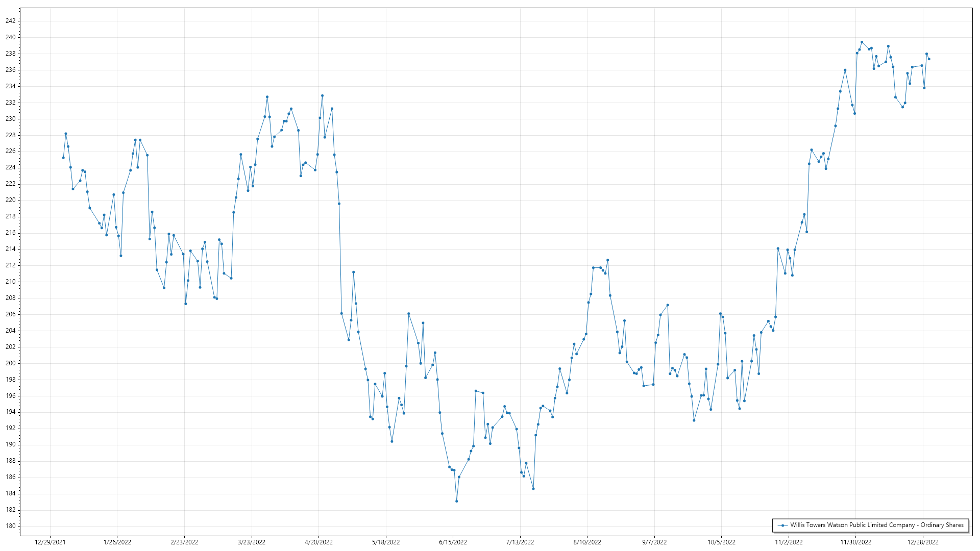Click the 10/5/2022 x-axis date label
980x551 pixels.
[x=721, y=542]
